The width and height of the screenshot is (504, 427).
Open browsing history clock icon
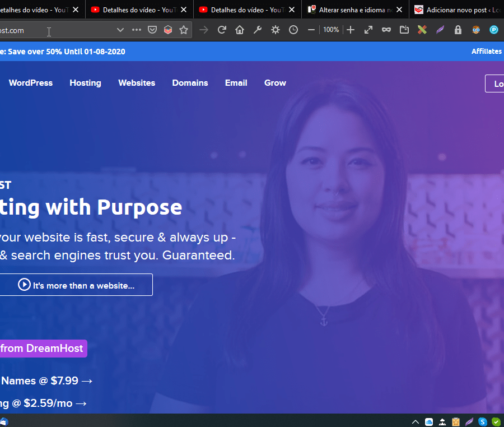point(293,30)
